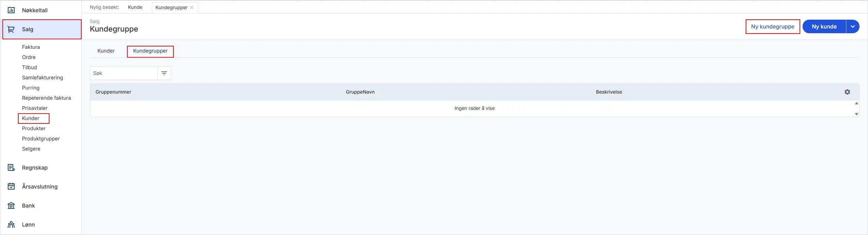
Task: Sort by Gruppenummer column
Action: (x=113, y=92)
